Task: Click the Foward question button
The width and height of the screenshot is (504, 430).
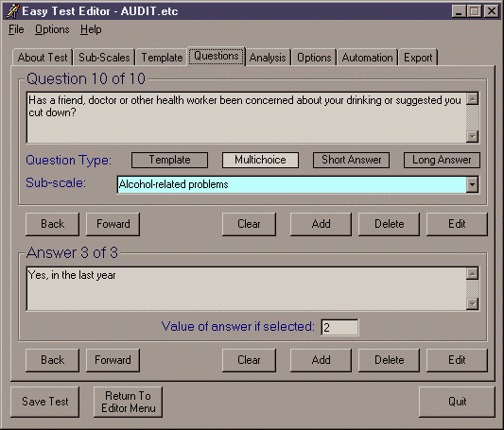Action: click(x=113, y=224)
